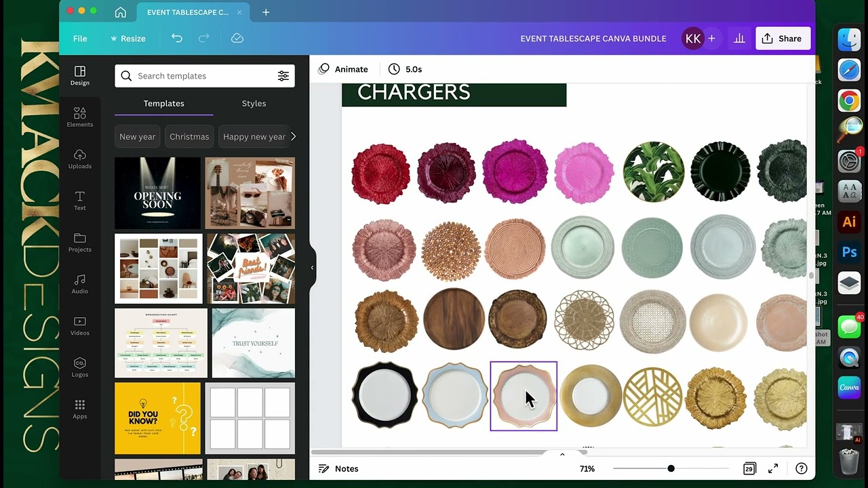Redo the last action
The image size is (868, 488).
[x=203, y=39]
